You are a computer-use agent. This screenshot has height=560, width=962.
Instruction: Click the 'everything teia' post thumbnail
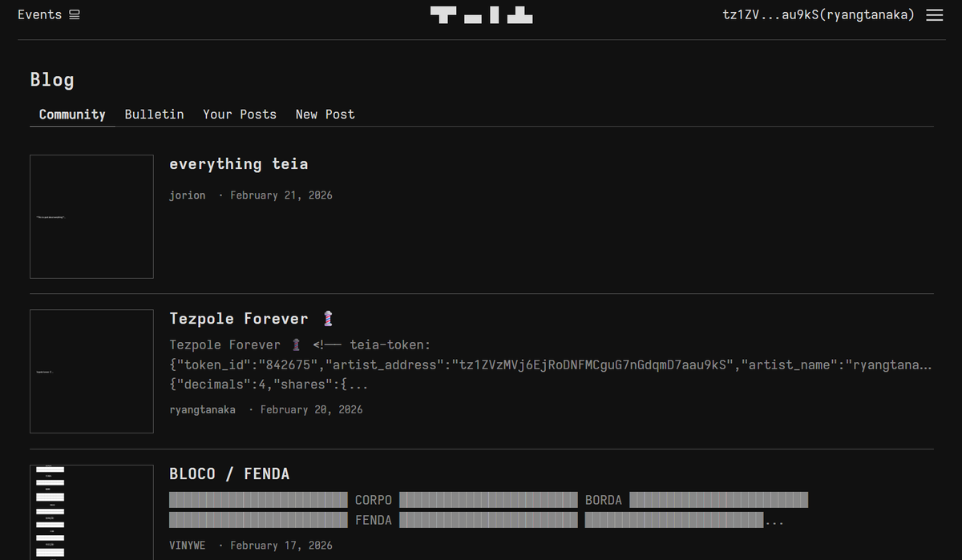(x=91, y=216)
